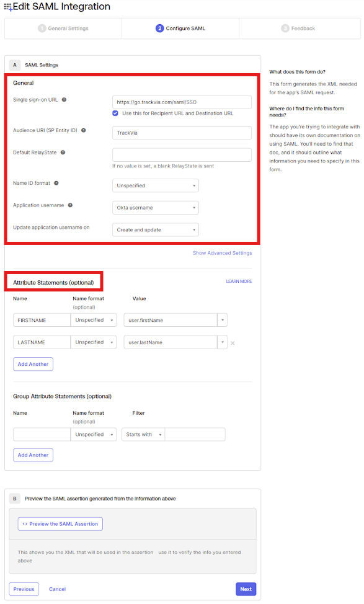Viewport: 364px width, 604px height.
Task: Click the help icon next to Audience URI
Action: 84,130
